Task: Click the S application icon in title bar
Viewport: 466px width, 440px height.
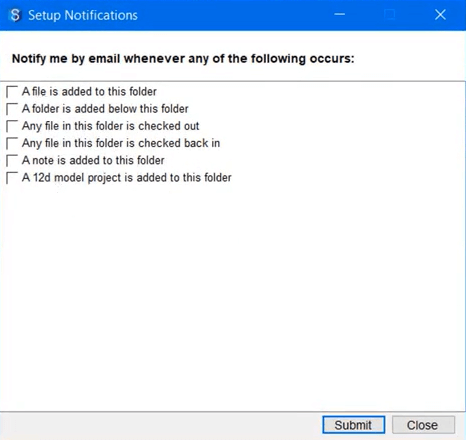Action: pyautogui.click(x=15, y=15)
